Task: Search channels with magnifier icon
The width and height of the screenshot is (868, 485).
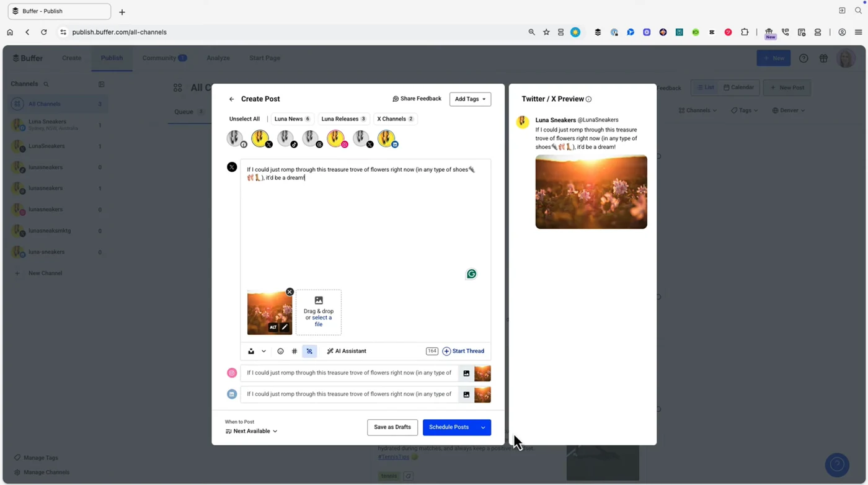Action: point(46,84)
